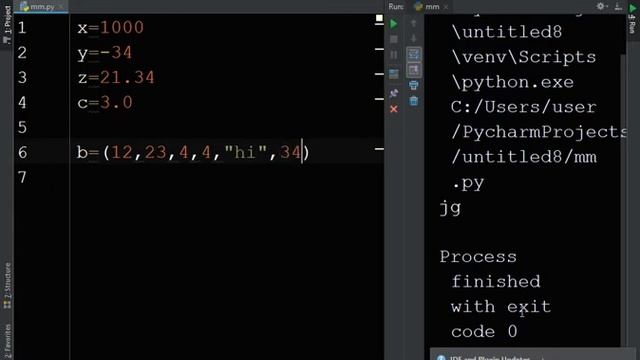Screen dimensions: 640x360
Task: Clear console output with trash icon
Action: pyautogui.click(x=413, y=101)
